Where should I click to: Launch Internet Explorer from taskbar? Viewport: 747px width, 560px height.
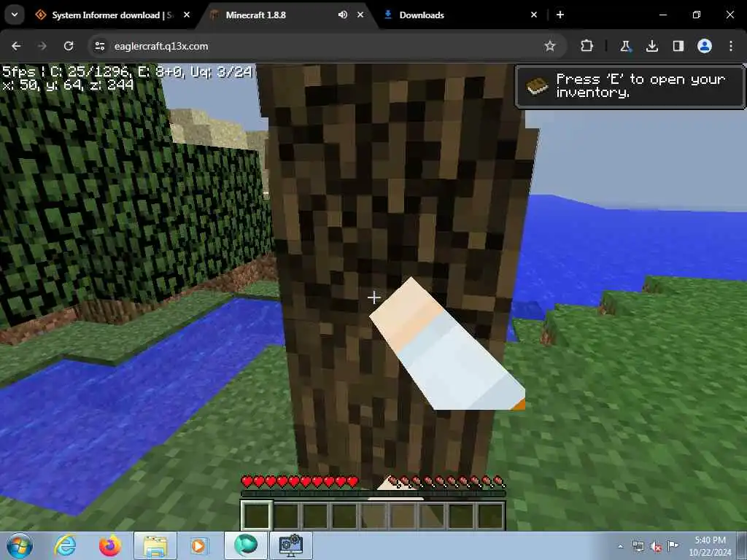coord(64,545)
